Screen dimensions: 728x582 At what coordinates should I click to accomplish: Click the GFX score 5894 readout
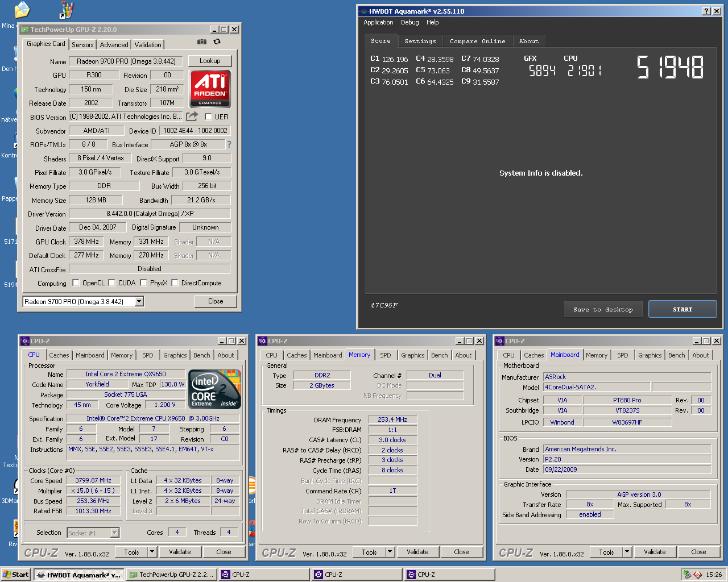point(542,70)
